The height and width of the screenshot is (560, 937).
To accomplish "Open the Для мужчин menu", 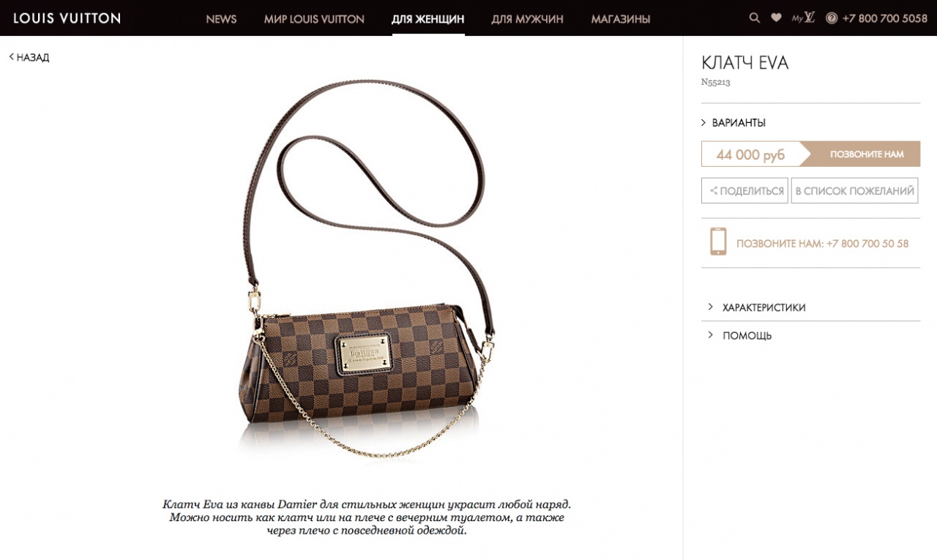I will [x=527, y=19].
